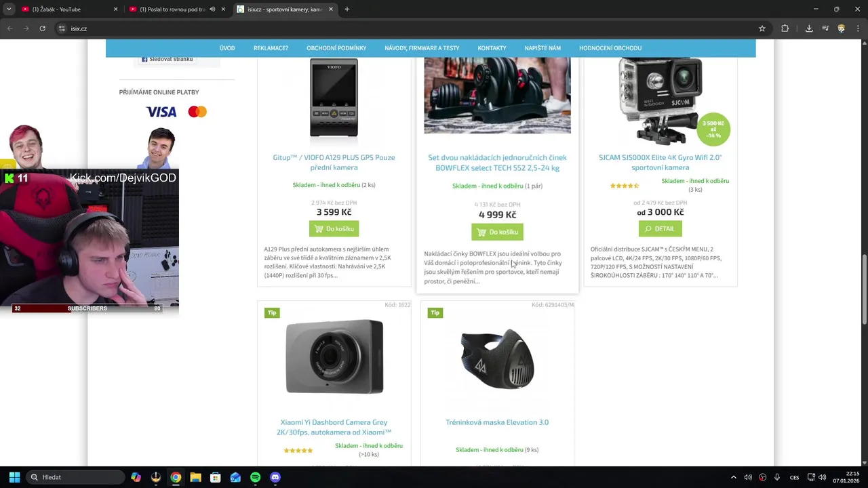Switch to the 'Poslal to rovnou' tab
868x488 pixels.
178,9
